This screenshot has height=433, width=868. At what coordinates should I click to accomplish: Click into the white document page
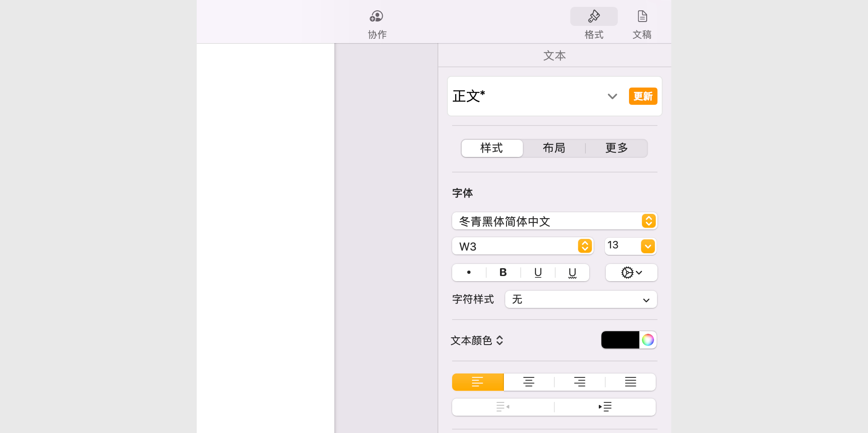click(265, 238)
